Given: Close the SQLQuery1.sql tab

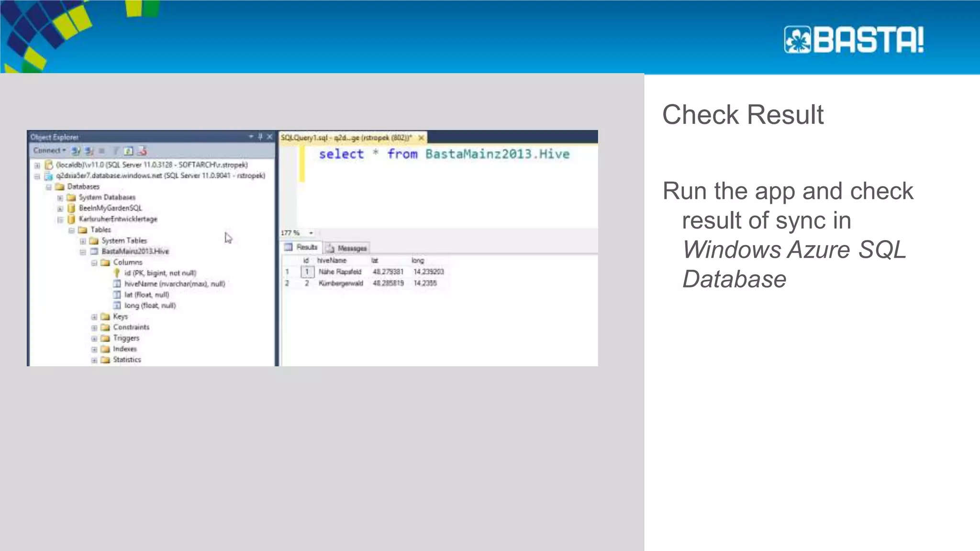Looking at the screenshot, I should click(421, 138).
